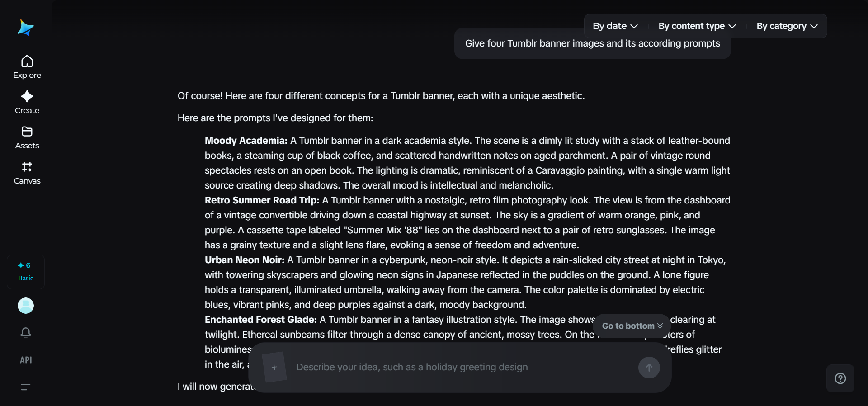Click Go to bottom button
Screen dimensions: 868x406
(x=632, y=326)
